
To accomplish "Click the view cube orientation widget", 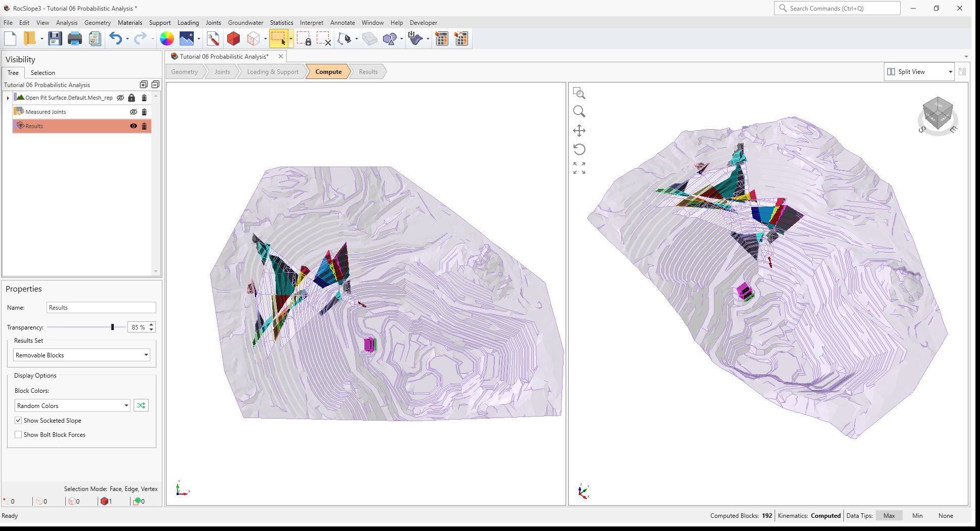I will coord(938,115).
